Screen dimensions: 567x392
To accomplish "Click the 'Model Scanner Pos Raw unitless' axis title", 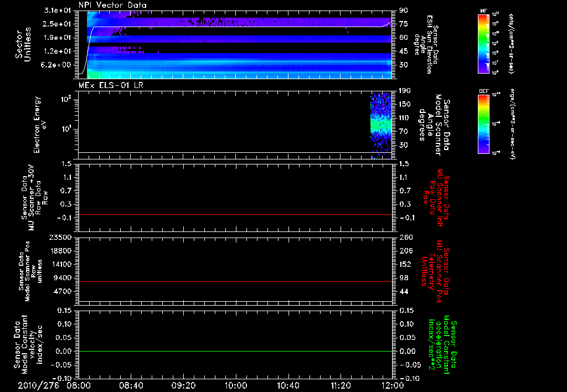I will click(x=31, y=272).
